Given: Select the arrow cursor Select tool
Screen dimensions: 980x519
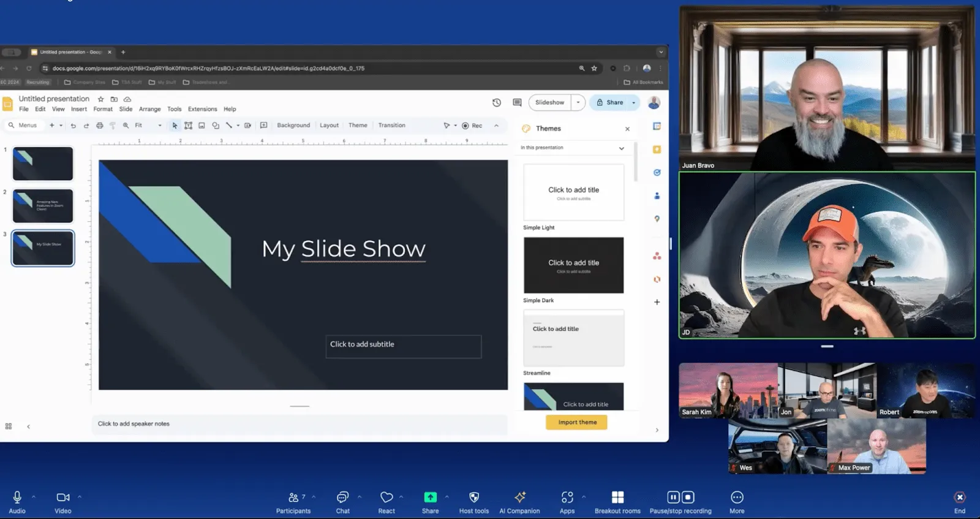Looking at the screenshot, I should point(175,126).
